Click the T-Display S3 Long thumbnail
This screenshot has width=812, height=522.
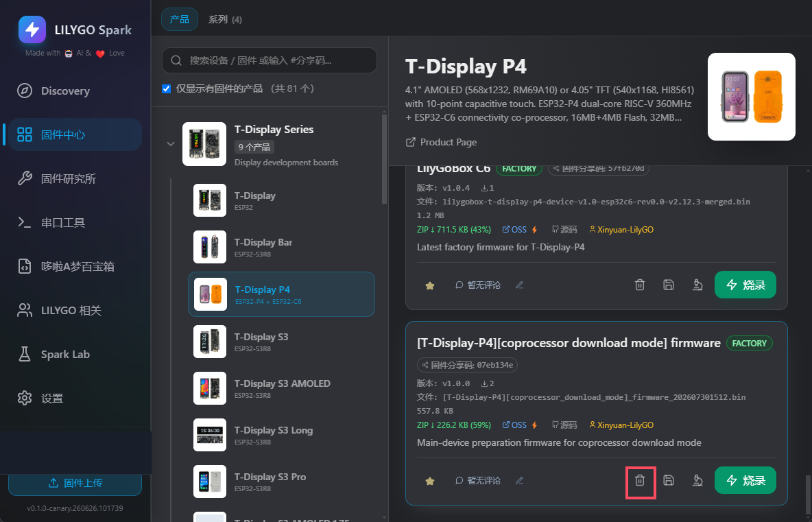210,435
